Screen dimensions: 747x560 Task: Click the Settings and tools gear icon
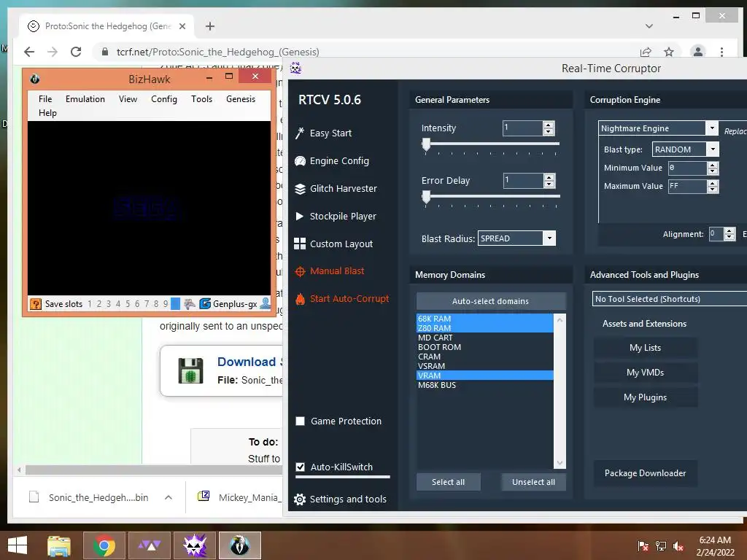click(x=300, y=499)
